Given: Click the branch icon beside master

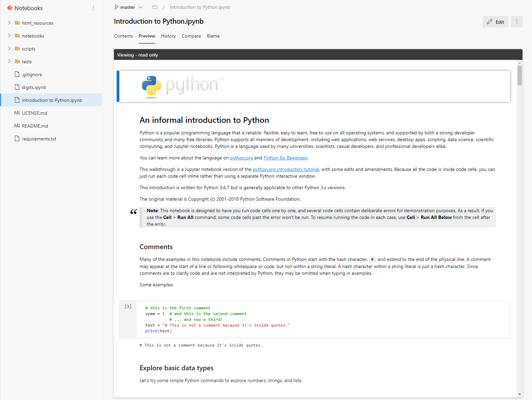Looking at the screenshot, I should pyautogui.click(x=117, y=7).
